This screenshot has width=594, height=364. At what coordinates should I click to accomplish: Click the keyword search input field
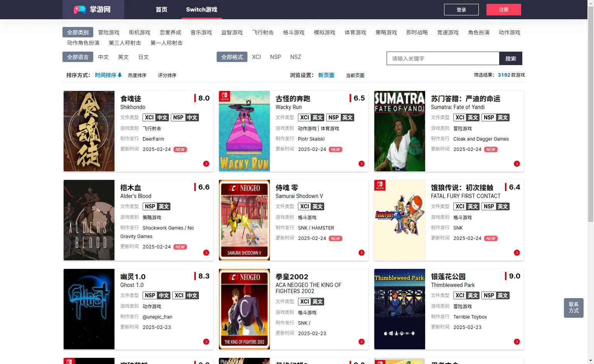443,59
